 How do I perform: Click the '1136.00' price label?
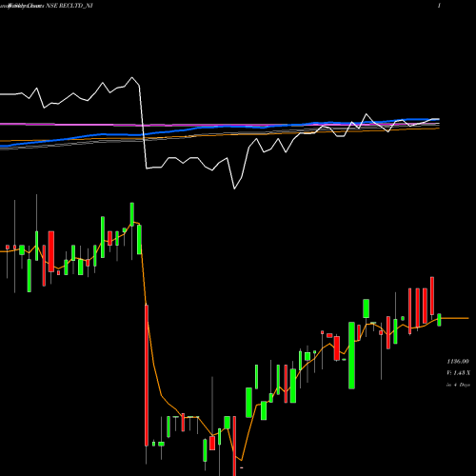click(x=458, y=361)
